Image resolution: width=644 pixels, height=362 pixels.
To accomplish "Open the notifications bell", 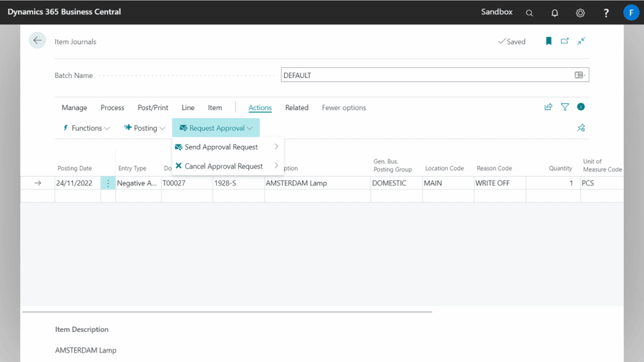I will 555,13.
